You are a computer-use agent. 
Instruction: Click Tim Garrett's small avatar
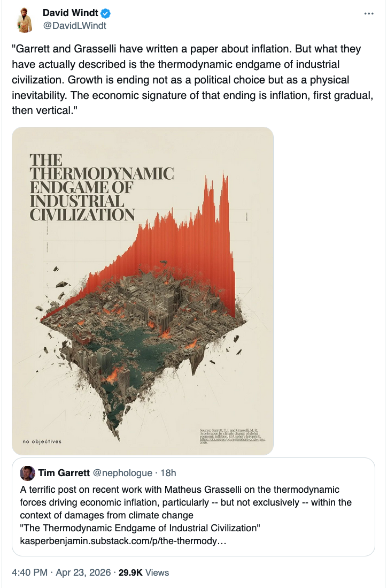tap(27, 473)
